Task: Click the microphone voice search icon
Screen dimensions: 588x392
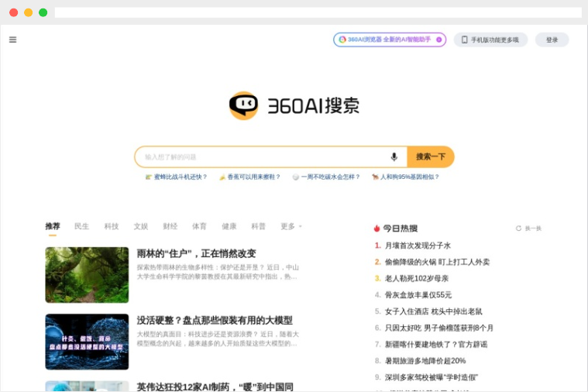Action: [394, 156]
